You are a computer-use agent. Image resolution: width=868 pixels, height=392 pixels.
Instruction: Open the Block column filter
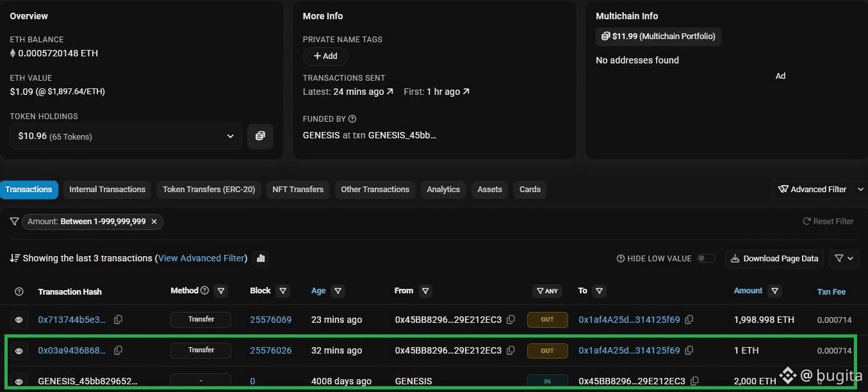[283, 291]
